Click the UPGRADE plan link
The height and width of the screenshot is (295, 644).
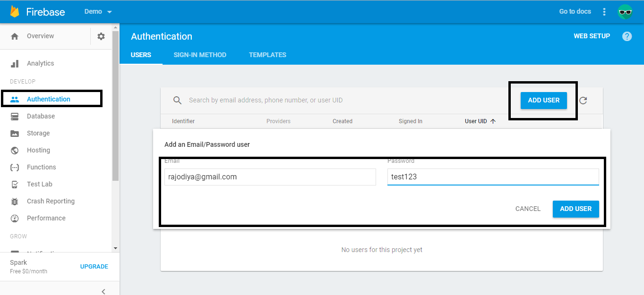pos(94,267)
